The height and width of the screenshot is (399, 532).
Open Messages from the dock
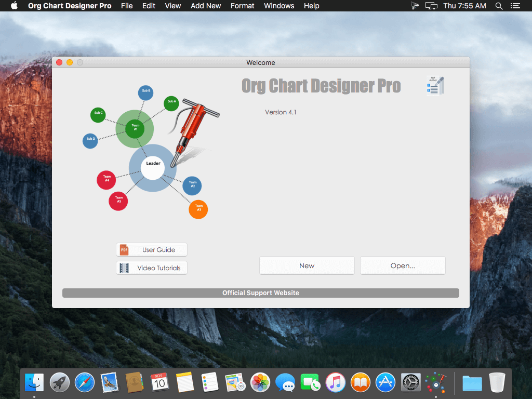(x=285, y=382)
